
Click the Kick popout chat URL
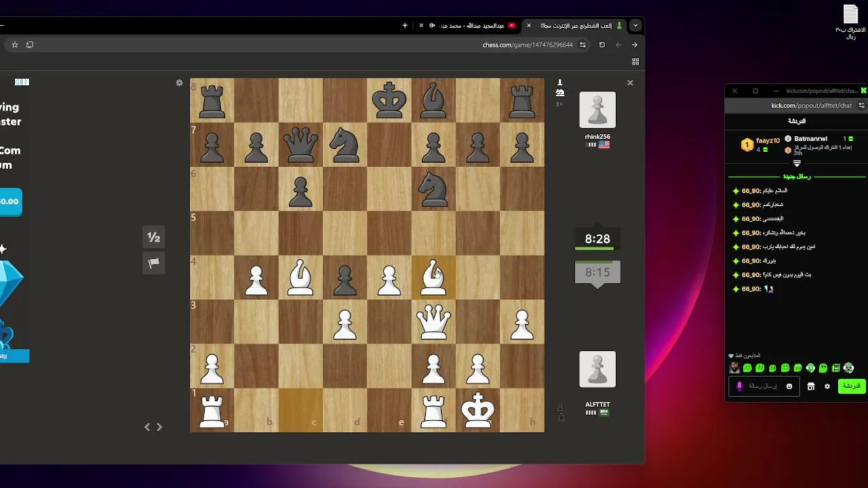click(811, 106)
